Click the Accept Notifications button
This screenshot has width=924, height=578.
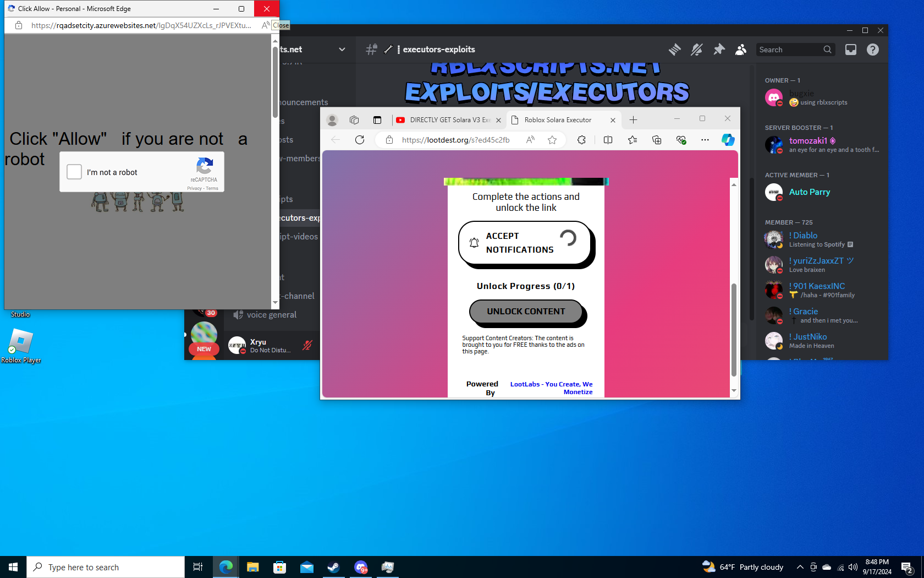pos(525,243)
